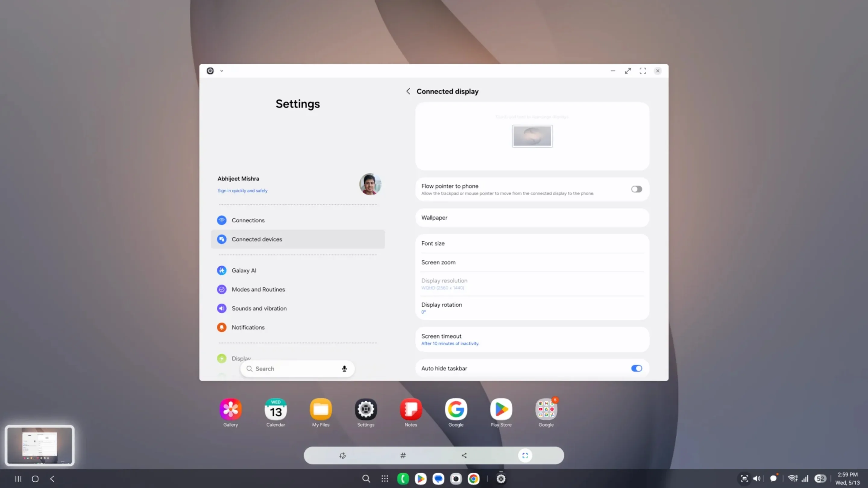Open the screenshot preview thumbnail
The image size is (868, 488).
click(x=39, y=445)
